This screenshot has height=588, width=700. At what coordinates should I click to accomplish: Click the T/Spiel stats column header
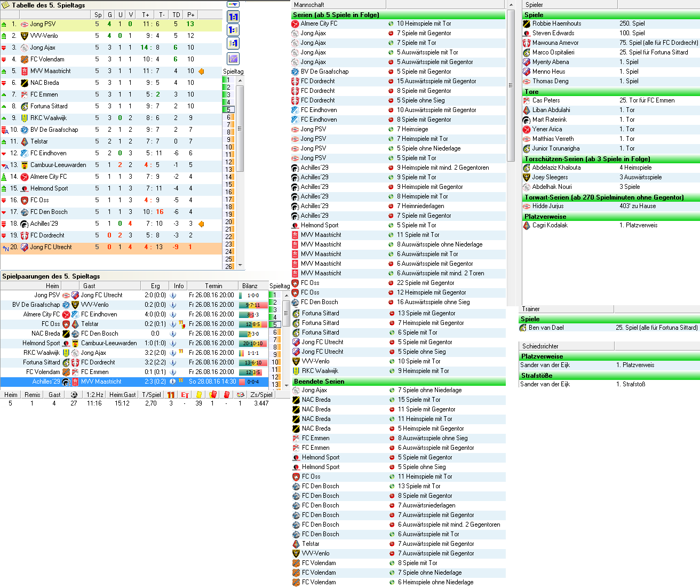tap(152, 395)
